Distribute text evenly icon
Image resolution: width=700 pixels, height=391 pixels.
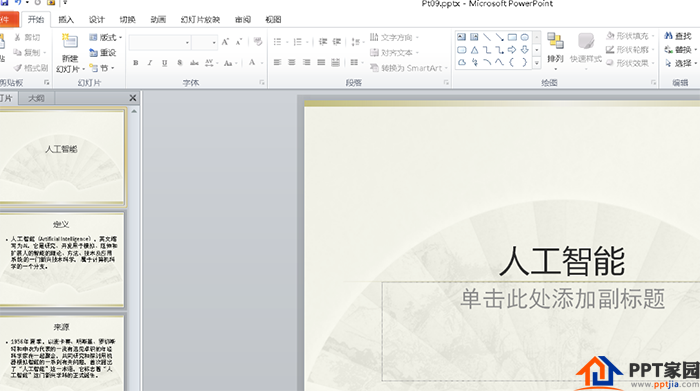[x=336, y=62]
